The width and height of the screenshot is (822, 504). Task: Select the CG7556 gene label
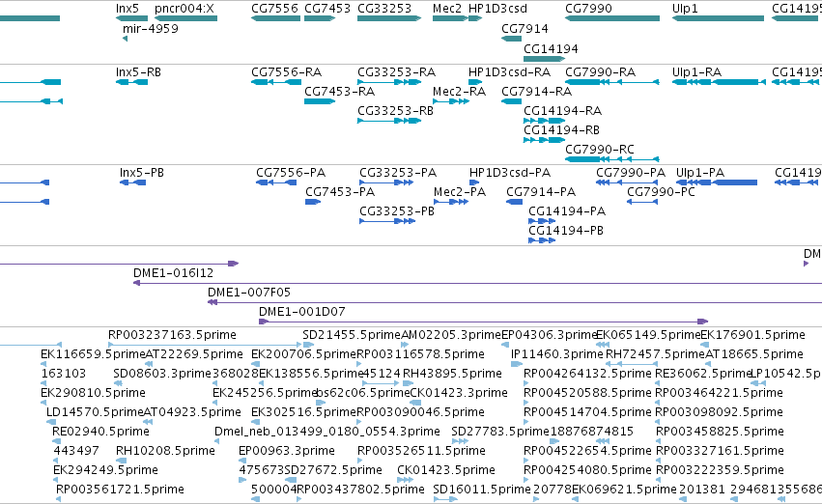(274, 9)
